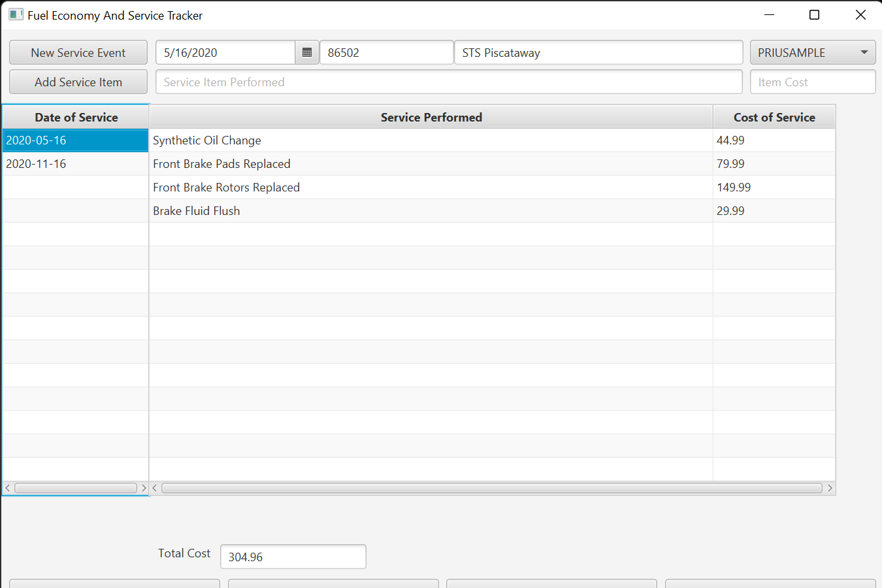The width and height of the screenshot is (882, 588).
Task: Select the Brake Fluid Flush row
Action: point(492,211)
